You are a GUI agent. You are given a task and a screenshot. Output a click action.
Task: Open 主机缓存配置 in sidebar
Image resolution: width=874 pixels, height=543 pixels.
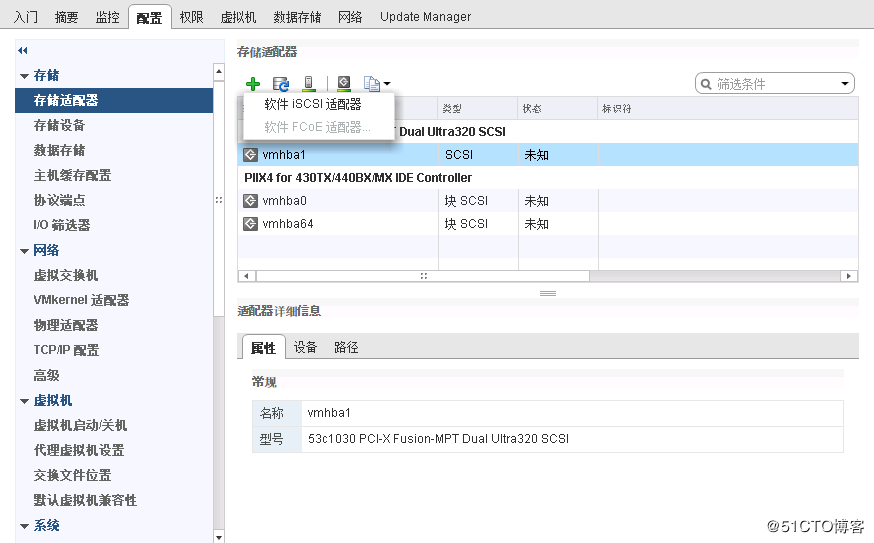pyautogui.click(x=72, y=175)
